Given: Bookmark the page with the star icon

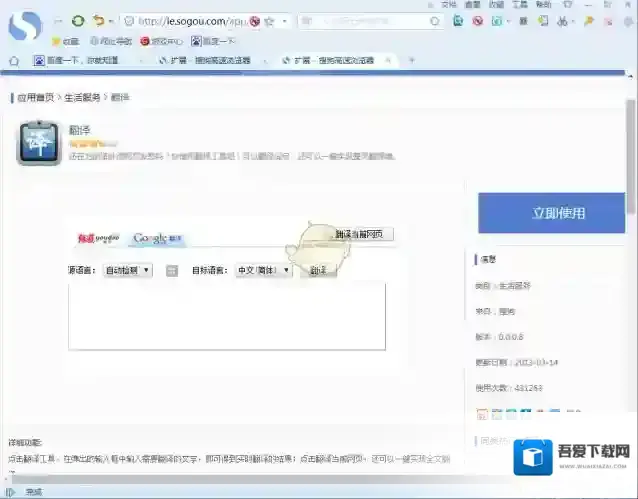Looking at the screenshot, I should pyautogui.click(x=269, y=21).
